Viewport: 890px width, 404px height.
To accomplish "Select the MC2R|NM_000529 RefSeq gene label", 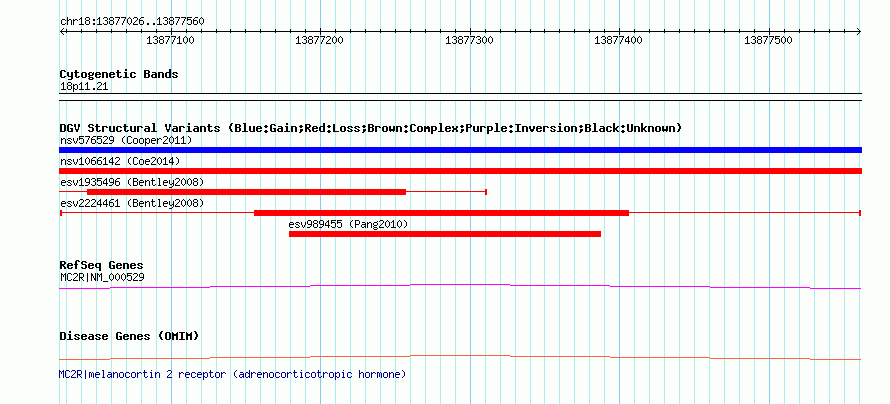I will tap(102, 277).
